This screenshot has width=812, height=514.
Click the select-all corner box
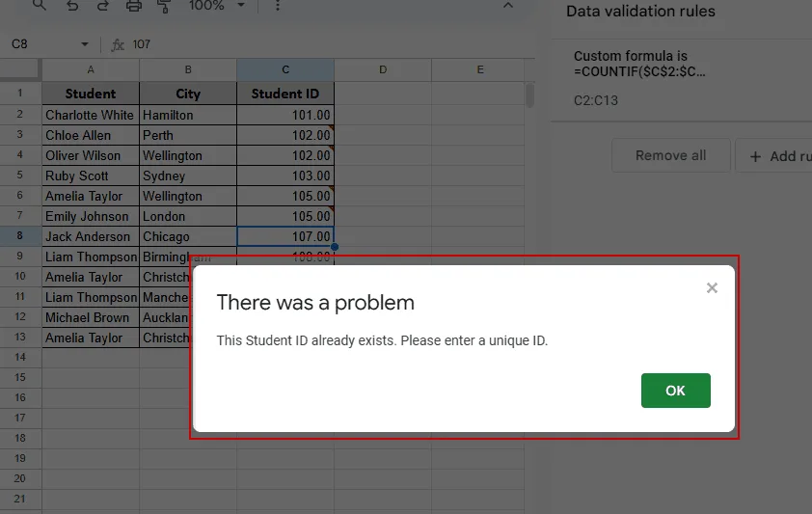pyautogui.click(x=19, y=69)
